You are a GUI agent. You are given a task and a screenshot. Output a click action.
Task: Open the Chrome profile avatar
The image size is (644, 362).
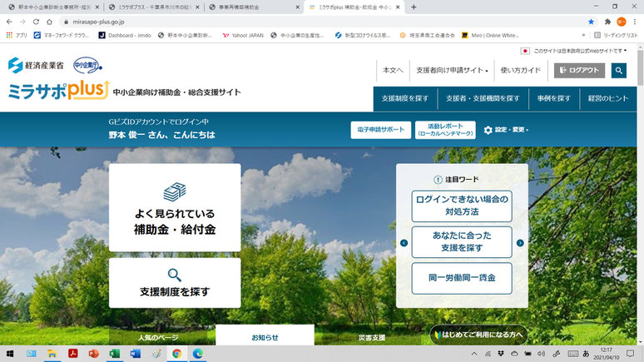[x=622, y=22]
